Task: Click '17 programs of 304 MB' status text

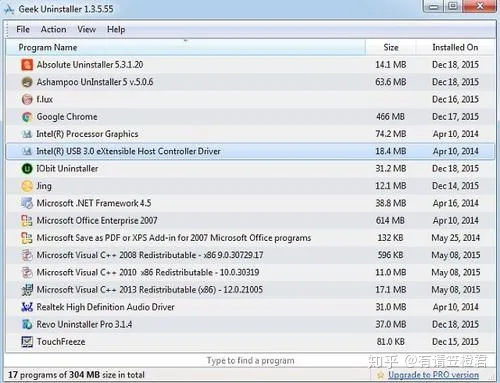Action: point(76,375)
